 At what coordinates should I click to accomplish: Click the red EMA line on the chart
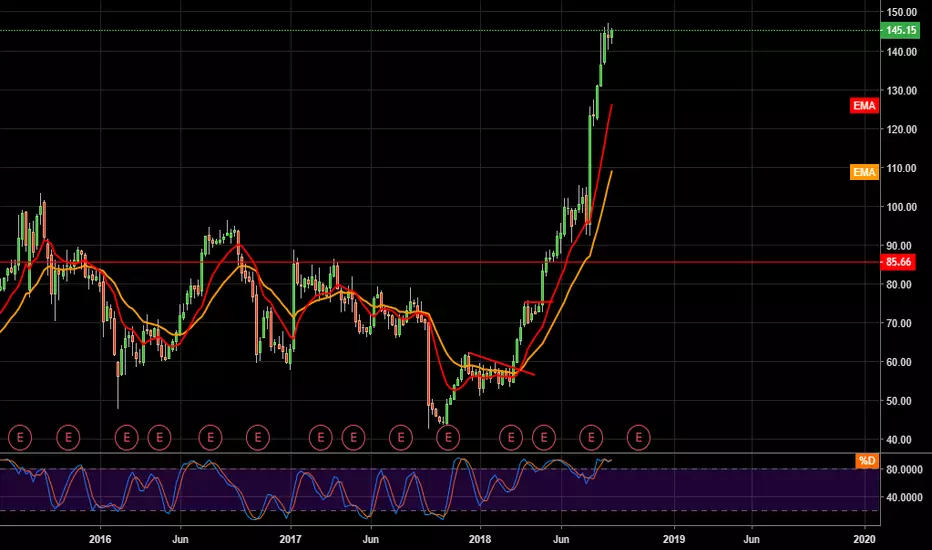[x=602, y=156]
